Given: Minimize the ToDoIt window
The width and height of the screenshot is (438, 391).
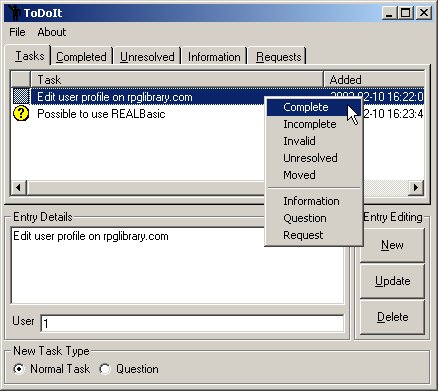Looking at the screenshot, I should 389,13.
